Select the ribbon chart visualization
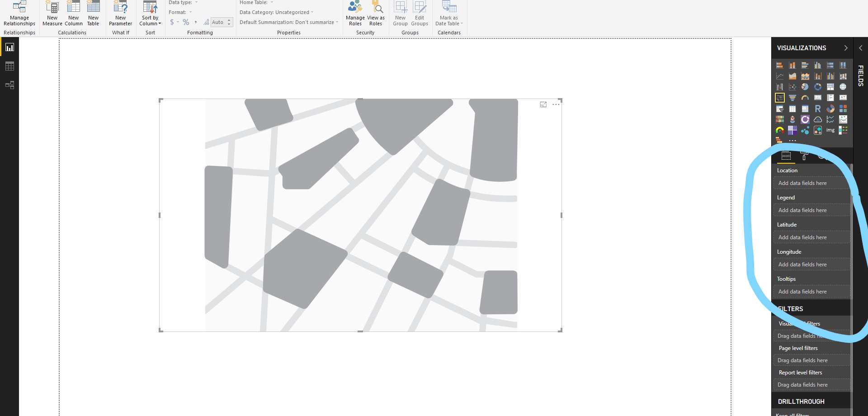The image size is (868, 416). [x=843, y=76]
